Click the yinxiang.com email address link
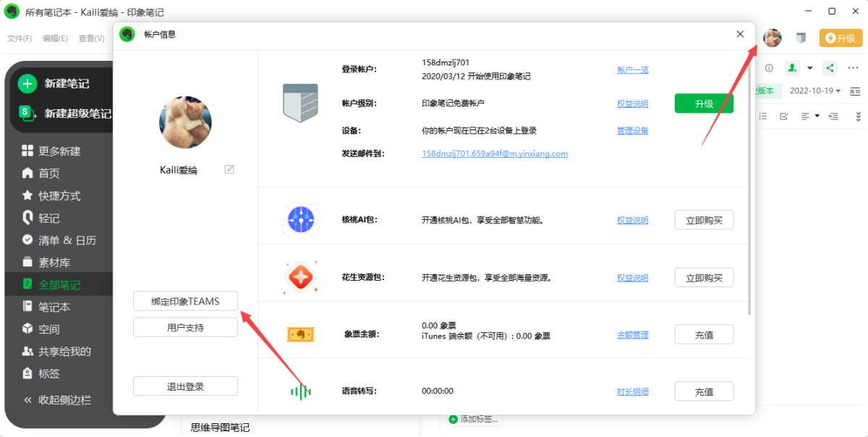This screenshot has width=868, height=437. pyautogui.click(x=495, y=153)
